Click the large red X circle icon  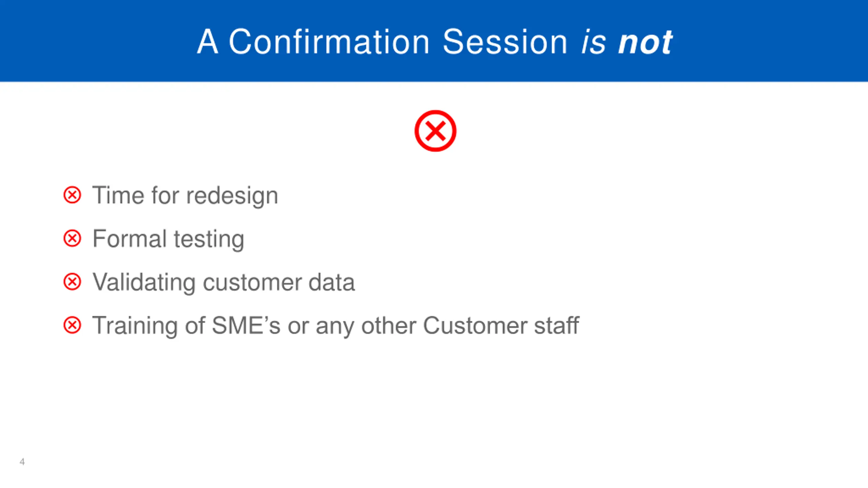point(435,131)
